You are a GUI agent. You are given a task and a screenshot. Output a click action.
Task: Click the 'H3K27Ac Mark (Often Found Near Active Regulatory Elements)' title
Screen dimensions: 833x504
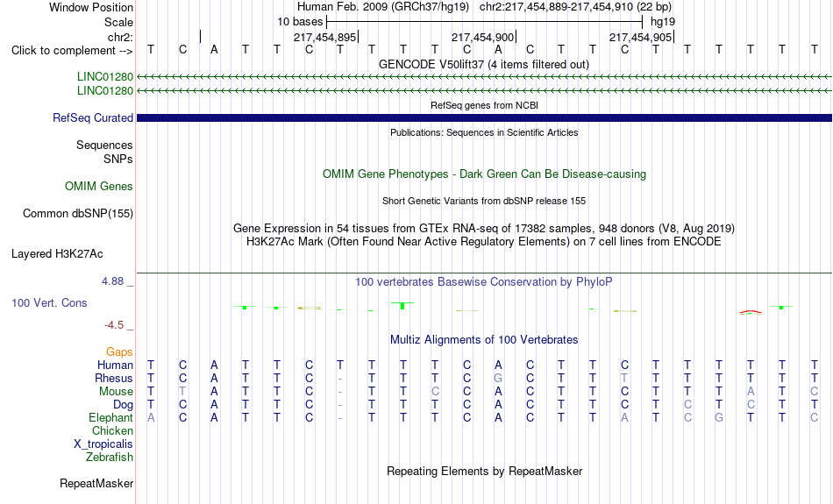coord(484,242)
